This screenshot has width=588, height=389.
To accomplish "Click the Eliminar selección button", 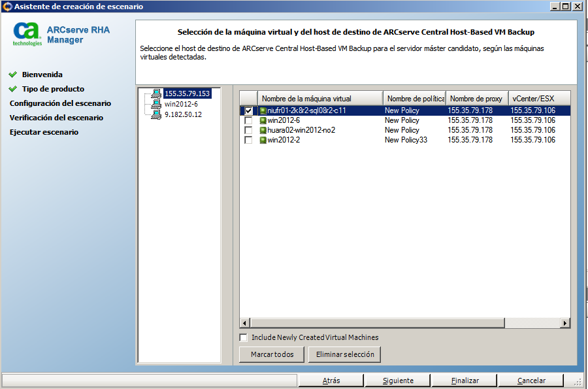I will pos(344,354).
